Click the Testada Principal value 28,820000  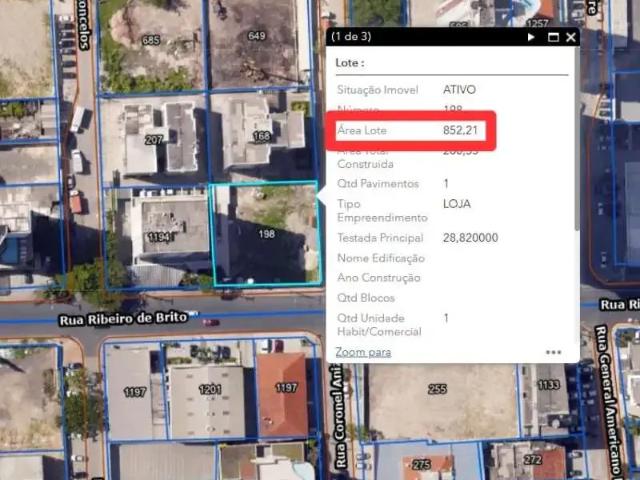click(x=470, y=238)
